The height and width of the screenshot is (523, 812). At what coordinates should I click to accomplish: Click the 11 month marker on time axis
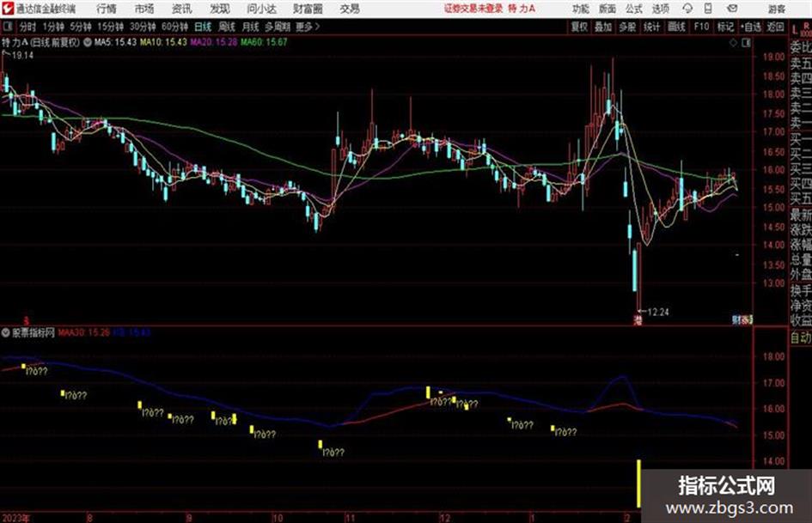351,518
